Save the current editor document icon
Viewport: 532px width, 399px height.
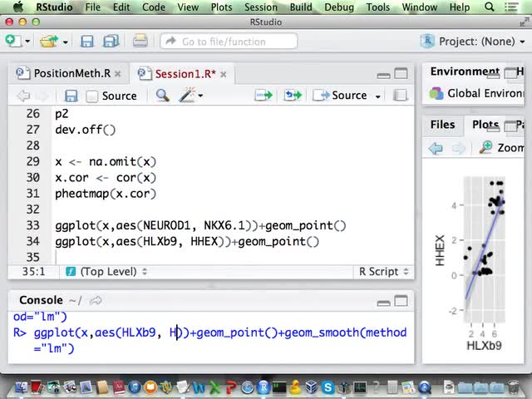[x=71, y=96]
